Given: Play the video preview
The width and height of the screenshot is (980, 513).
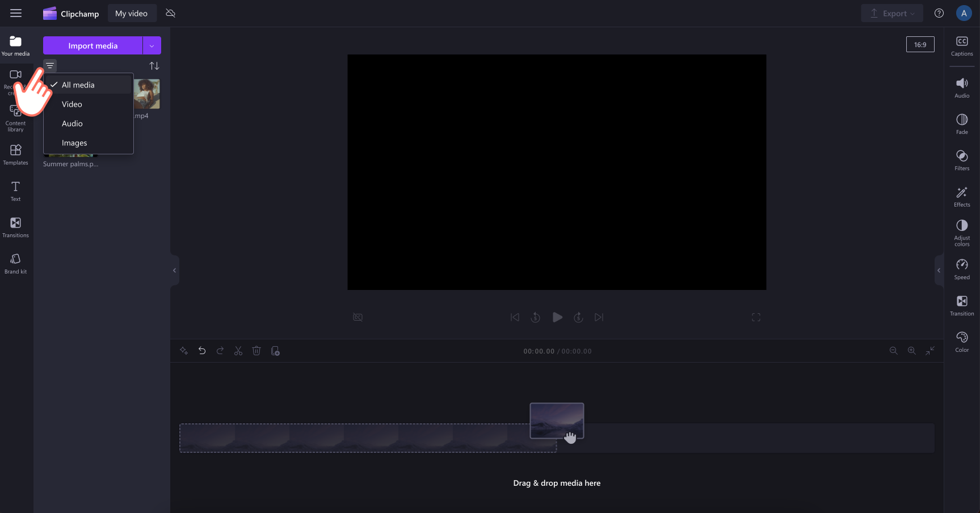Looking at the screenshot, I should coord(557,317).
